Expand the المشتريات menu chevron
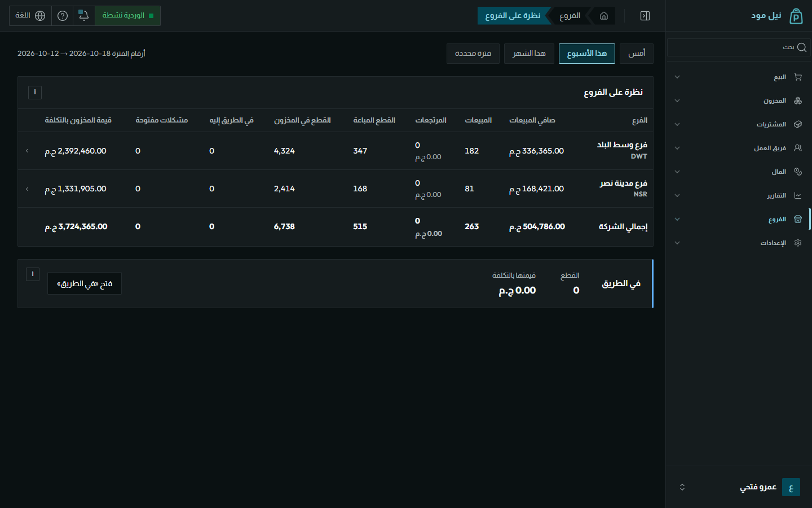This screenshot has width=812, height=508. tap(677, 124)
